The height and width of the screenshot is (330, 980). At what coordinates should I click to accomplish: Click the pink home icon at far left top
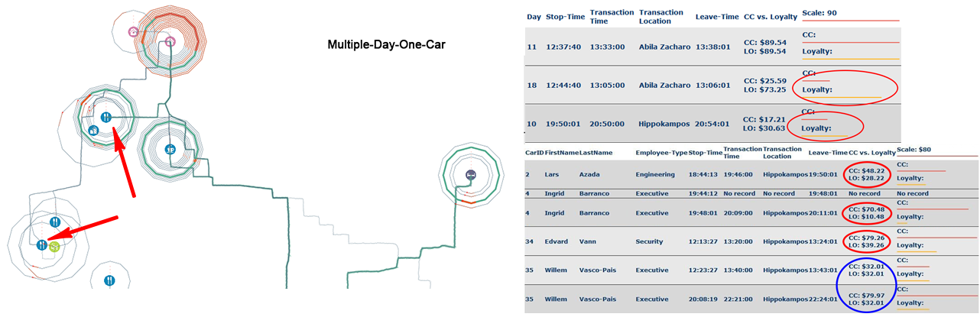[133, 32]
